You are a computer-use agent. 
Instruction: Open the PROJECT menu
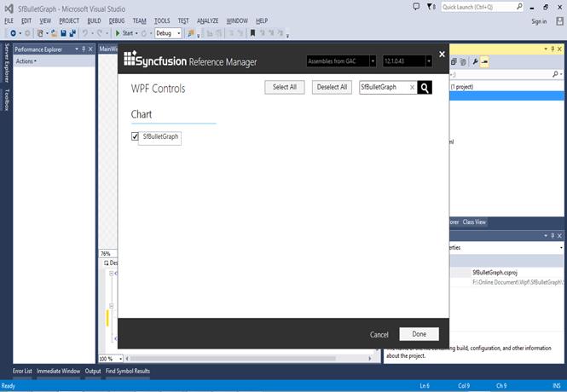(x=69, y=21)
